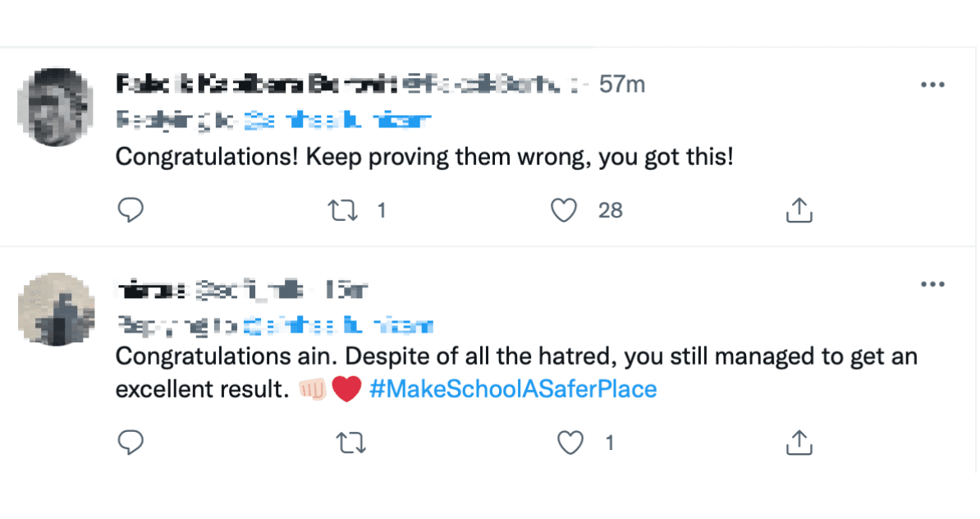
Task: Open the share menu on the first tweet
Action: [x=799, y=210]
